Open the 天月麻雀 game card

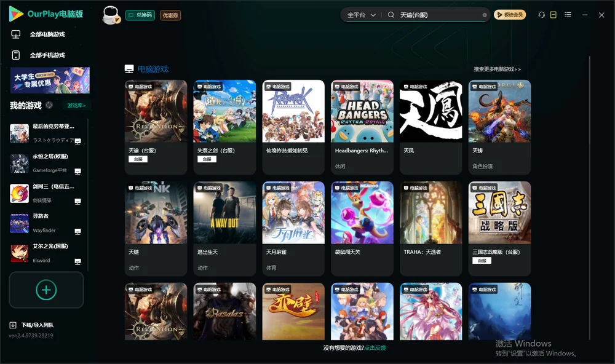(x=293, y=229)
